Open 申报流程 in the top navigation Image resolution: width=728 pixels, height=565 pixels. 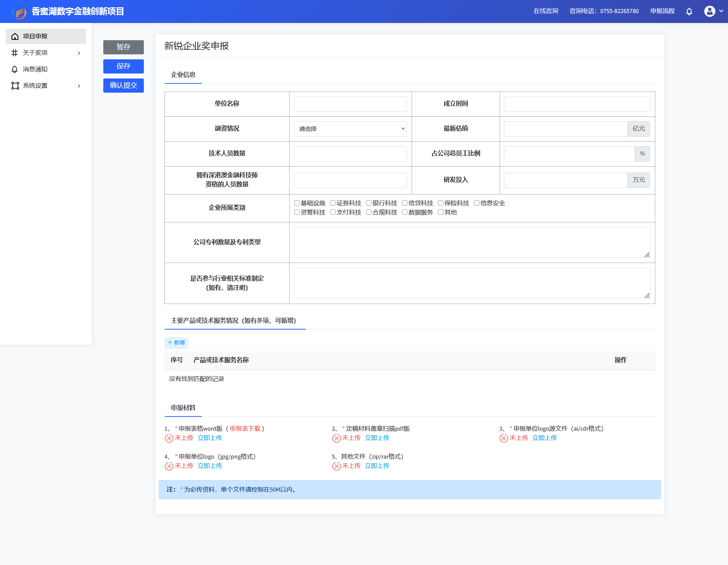662,11
